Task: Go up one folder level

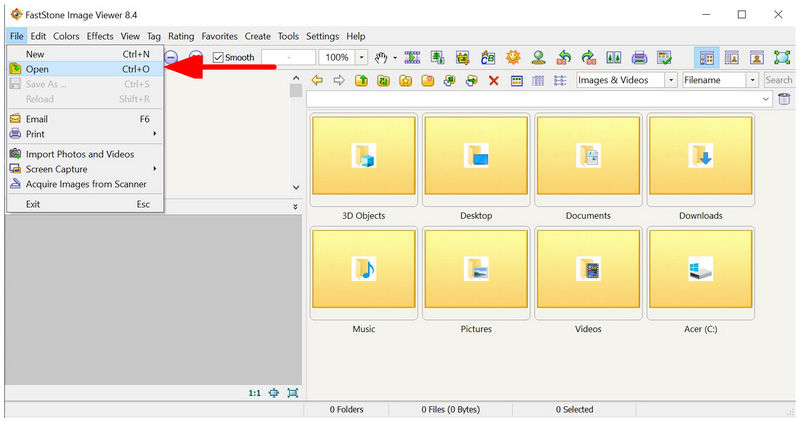Action: pos(361,80)
